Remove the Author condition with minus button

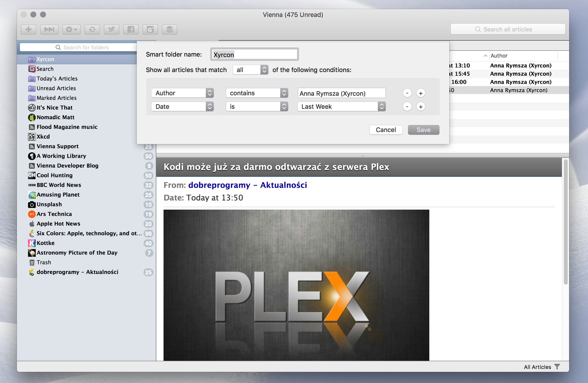pos(407,93)
